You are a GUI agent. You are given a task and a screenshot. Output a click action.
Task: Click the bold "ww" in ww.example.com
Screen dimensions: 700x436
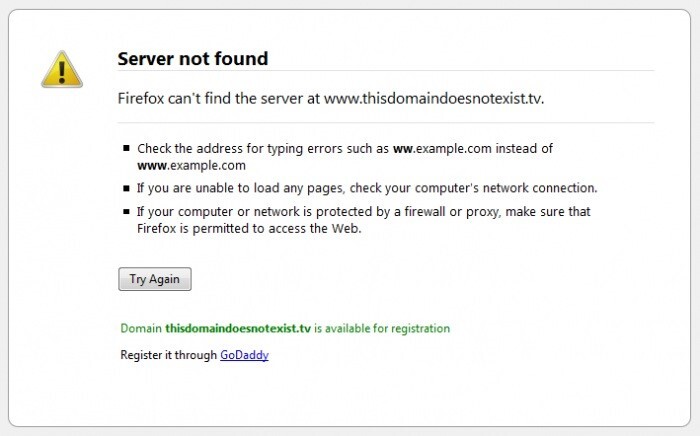(403, 148)
